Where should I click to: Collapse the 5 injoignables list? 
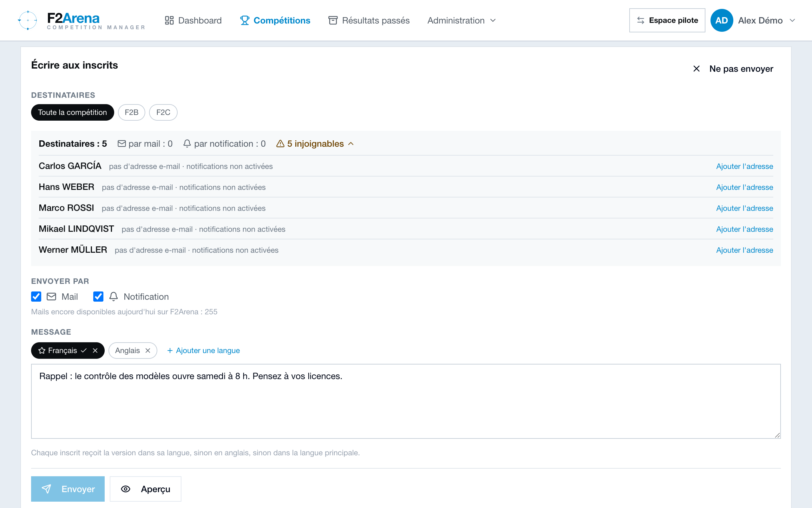tap(315, 144)
